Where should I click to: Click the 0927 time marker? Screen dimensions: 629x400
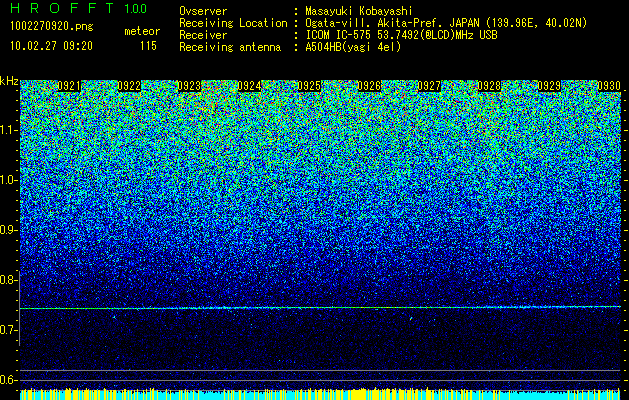(429, 86)
